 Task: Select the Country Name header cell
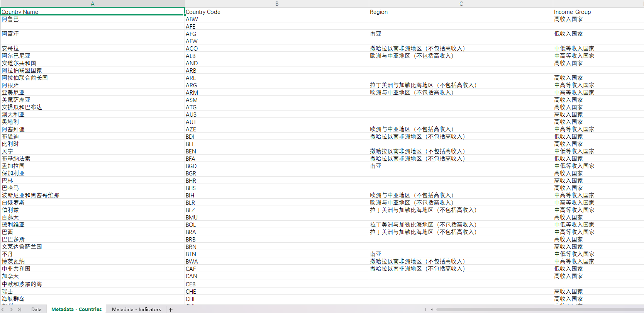(92, 12)
